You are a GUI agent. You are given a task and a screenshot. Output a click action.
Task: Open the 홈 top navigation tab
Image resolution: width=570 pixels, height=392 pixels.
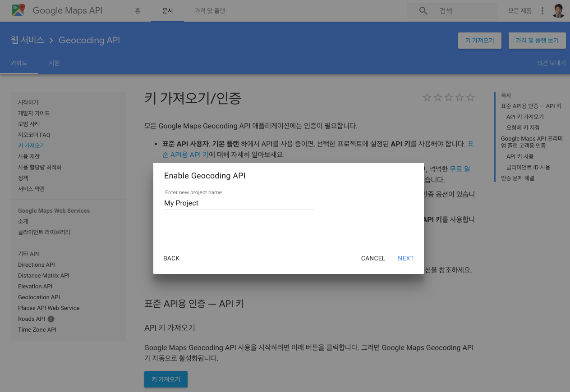138,11
